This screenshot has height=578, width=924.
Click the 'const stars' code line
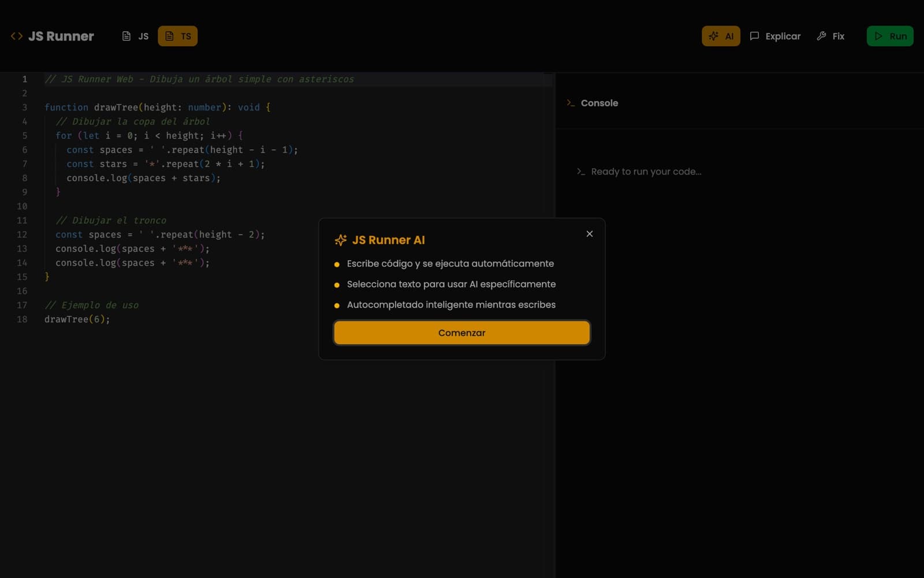(x=166, y=164)
